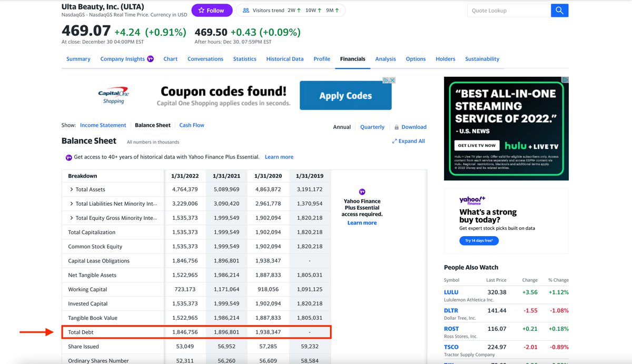Switch to Quarterly period view
Screen dimensions: 632x364
(372, 127)
